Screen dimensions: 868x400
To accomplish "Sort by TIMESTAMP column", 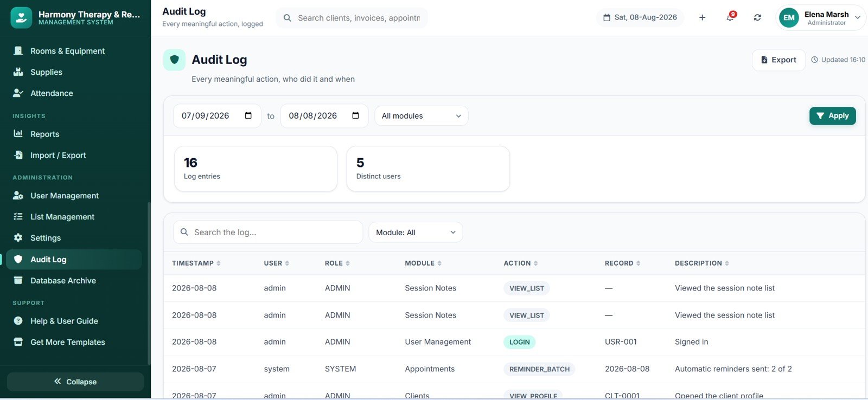I will click(x=196, y=263).
